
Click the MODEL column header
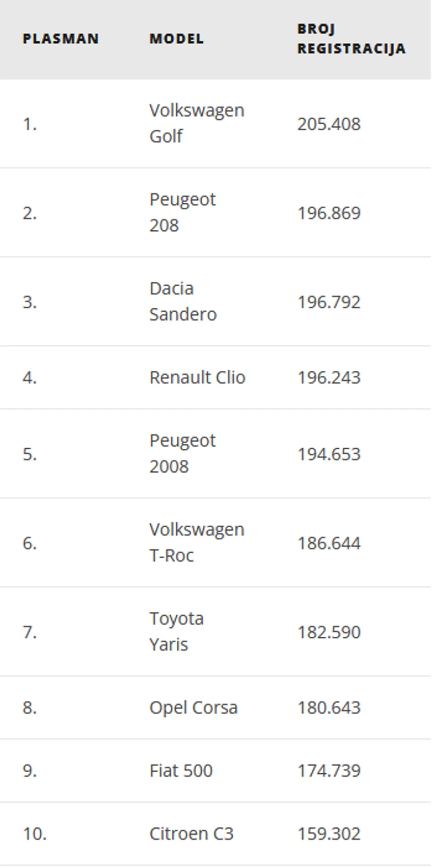176,39
